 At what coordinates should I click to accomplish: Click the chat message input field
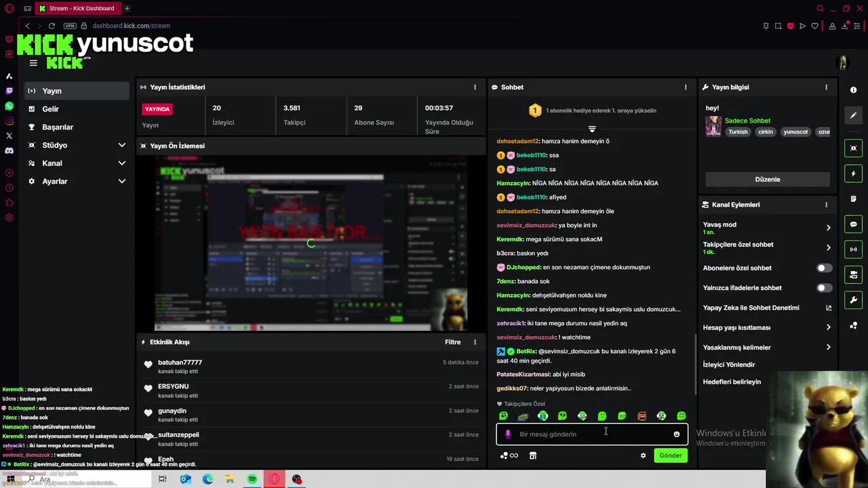[592, 434]
